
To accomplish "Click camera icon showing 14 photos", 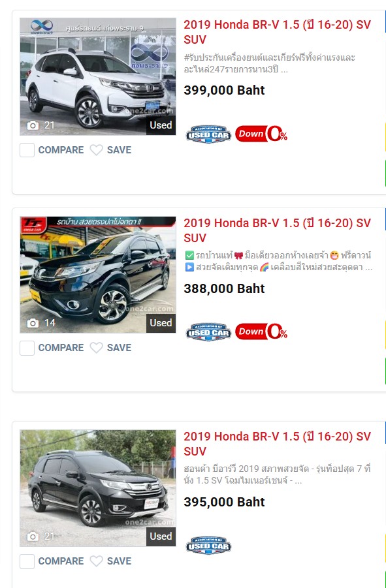I will (x=33, y=323).
